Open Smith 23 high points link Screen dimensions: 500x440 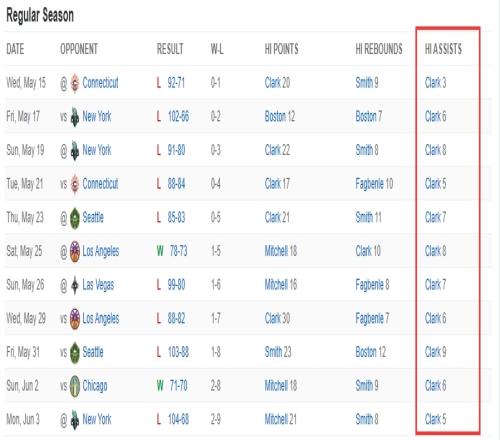tap(278, 352)
